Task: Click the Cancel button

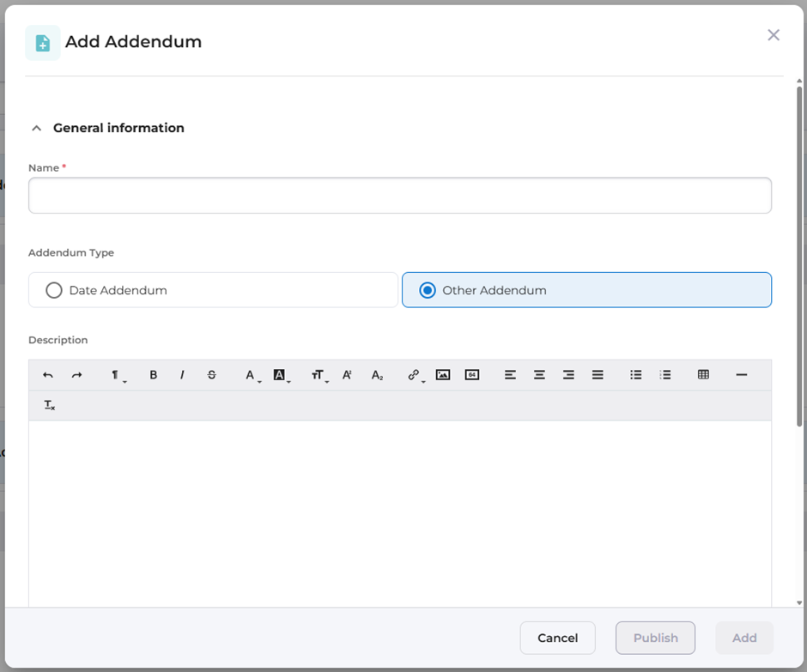Action: pos(557,638)
